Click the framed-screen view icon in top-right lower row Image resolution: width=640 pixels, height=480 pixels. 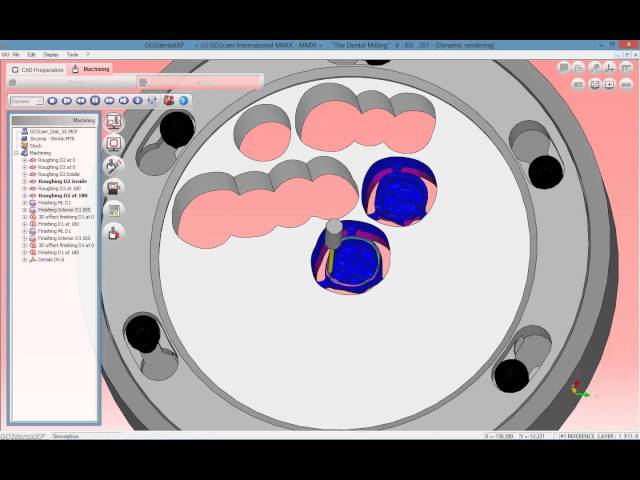[595, 84]
